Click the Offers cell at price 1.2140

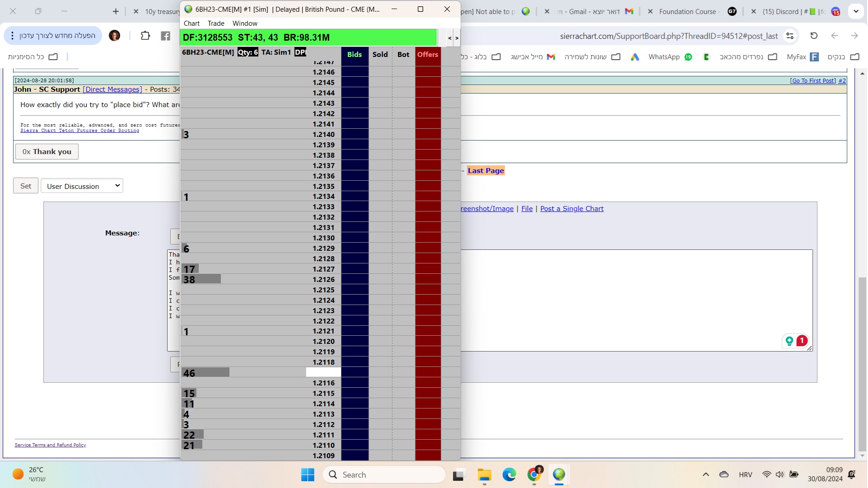pyautogui.click(x=428, y=135)
